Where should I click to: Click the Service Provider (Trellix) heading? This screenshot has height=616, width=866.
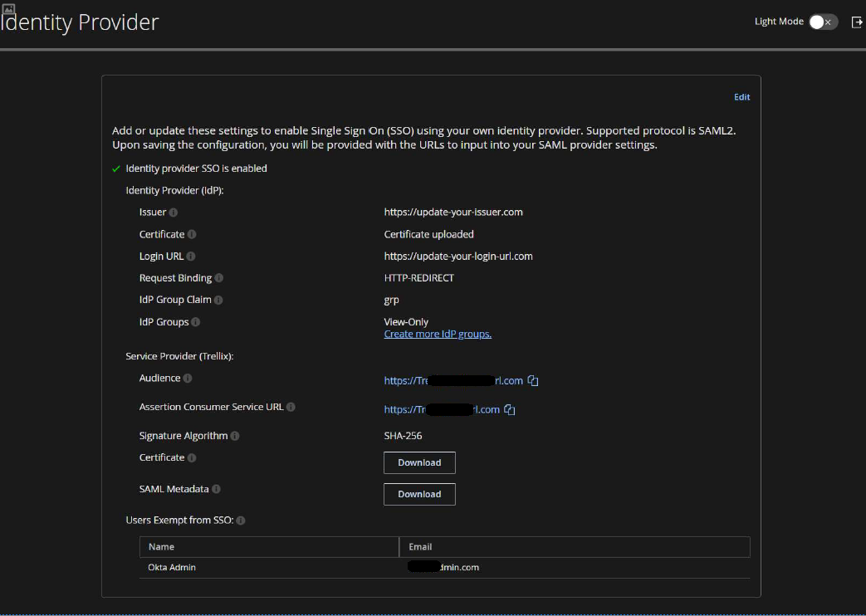(179, 356)
